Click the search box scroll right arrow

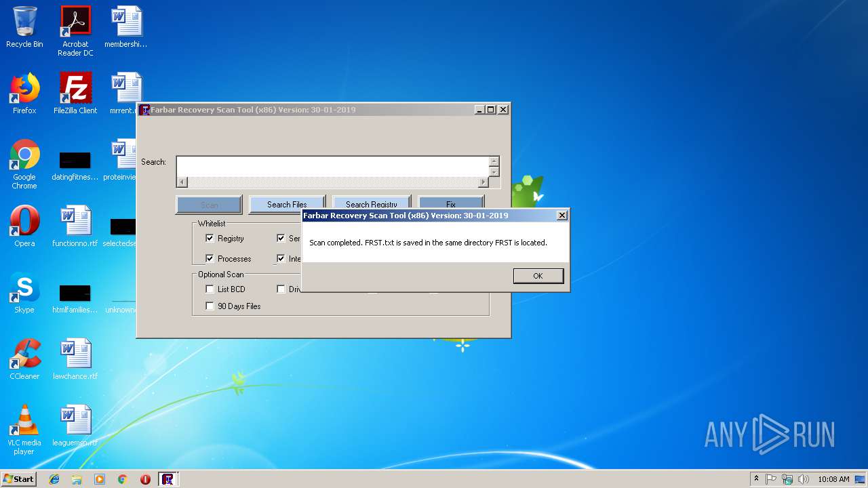tap(483, 182)
